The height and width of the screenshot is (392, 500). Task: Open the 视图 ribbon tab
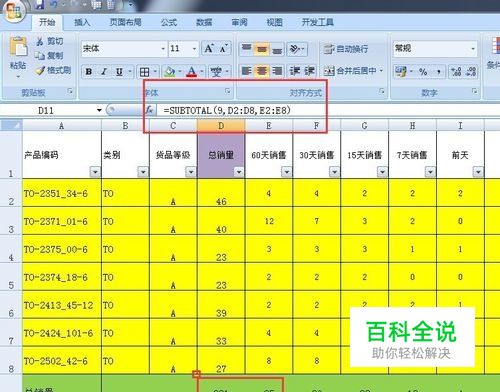(275, 22)
